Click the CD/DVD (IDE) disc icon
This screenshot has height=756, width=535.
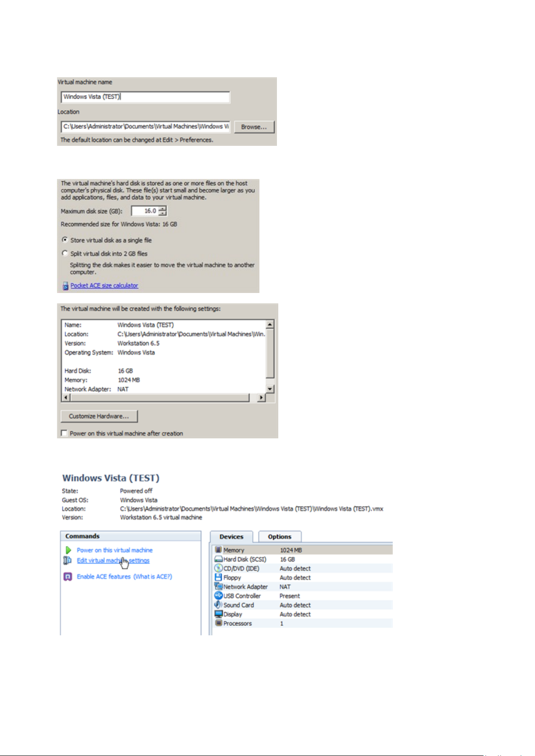point(219,568)
